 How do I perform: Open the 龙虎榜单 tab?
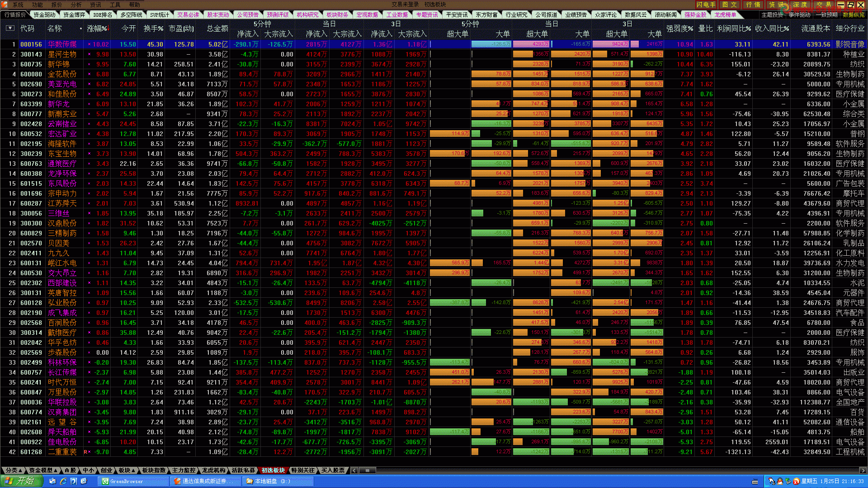[725, 14]
